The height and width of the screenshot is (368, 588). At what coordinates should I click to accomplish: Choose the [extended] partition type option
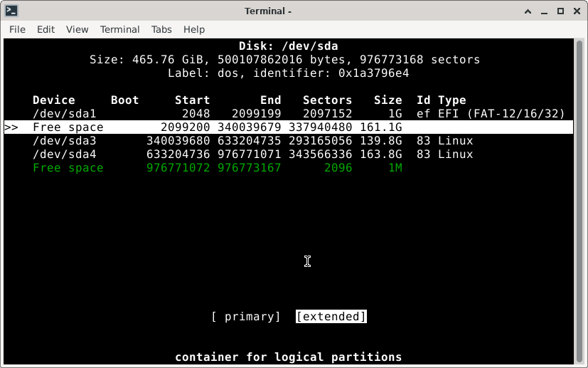click(331, 317)
